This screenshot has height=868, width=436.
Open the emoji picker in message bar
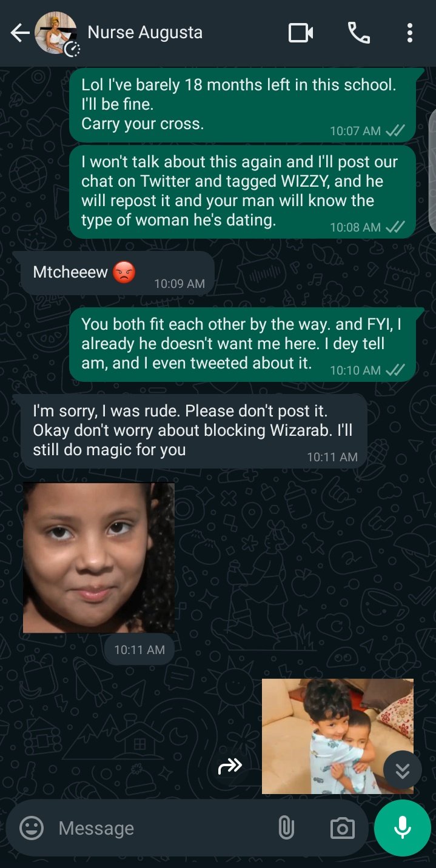pos(32,828)
